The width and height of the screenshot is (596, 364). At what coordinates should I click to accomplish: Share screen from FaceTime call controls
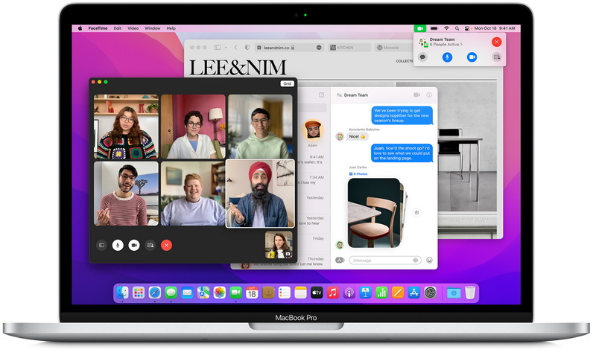point(150,244)
